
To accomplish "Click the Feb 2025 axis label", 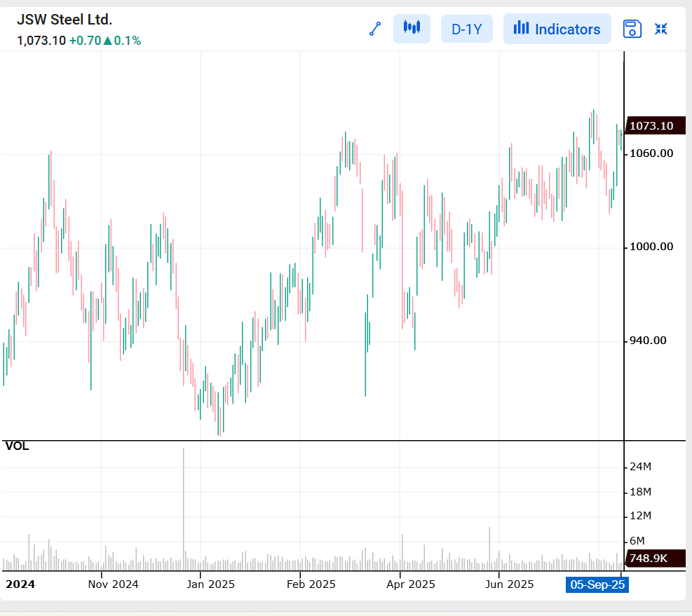I will click(x=311, y=584).
